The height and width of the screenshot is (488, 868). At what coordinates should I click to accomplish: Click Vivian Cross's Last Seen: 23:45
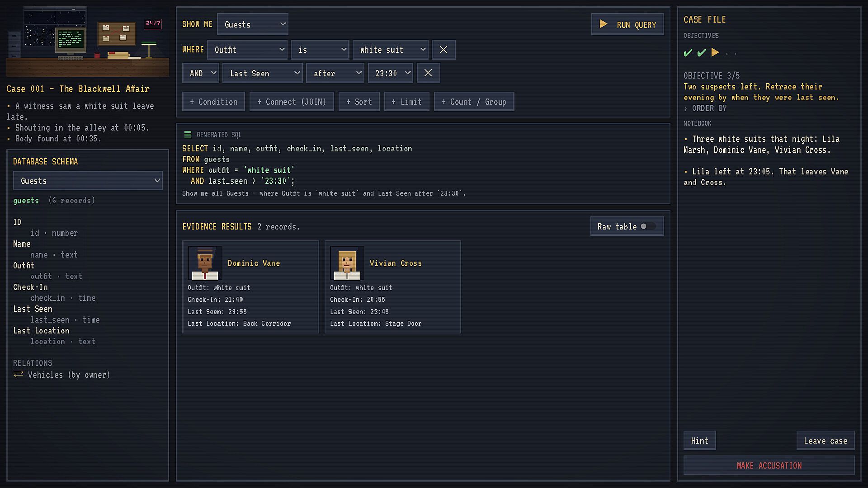359,312
